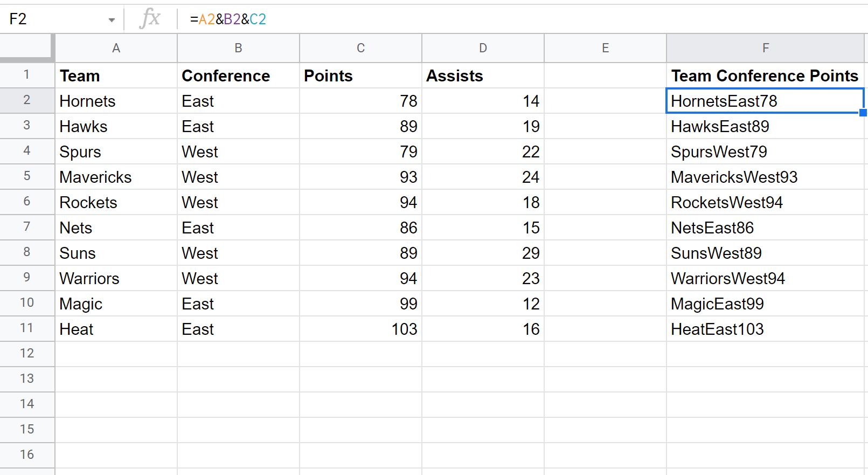Viewport: 868px width, 475px height.
Task: Select the cell with 103 points
Action: tap(360, 329)
